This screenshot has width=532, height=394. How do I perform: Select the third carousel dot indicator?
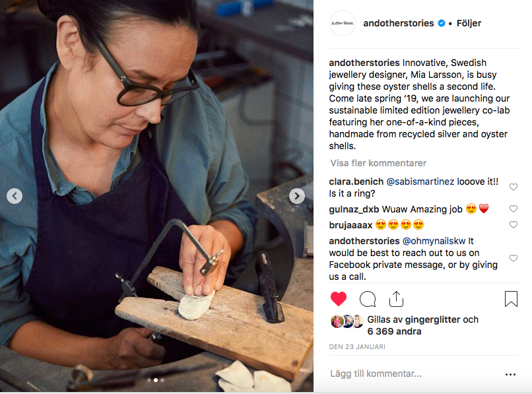[x=162, y=380]
